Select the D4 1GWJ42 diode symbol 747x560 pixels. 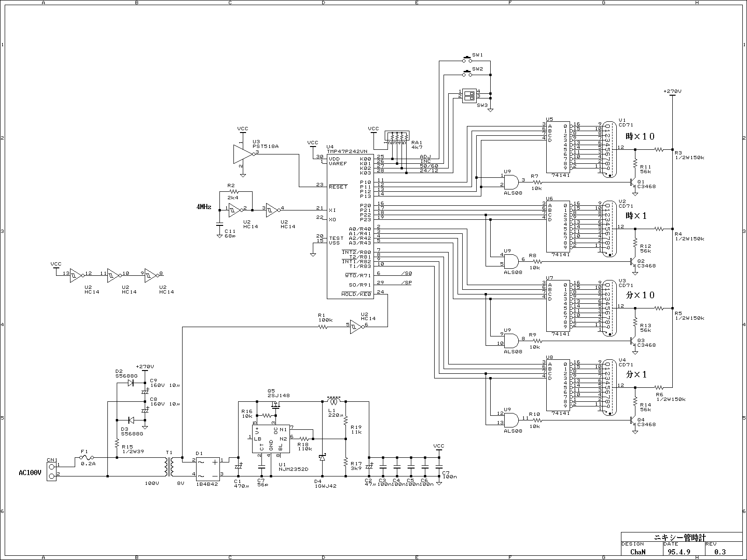click(322, 458)
